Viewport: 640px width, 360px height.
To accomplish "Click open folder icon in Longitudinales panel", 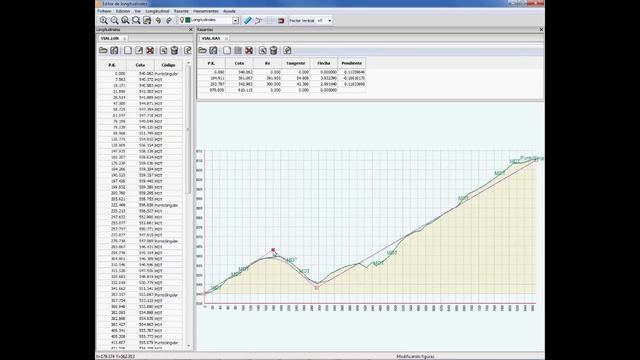I will click(x=103, y=50).
